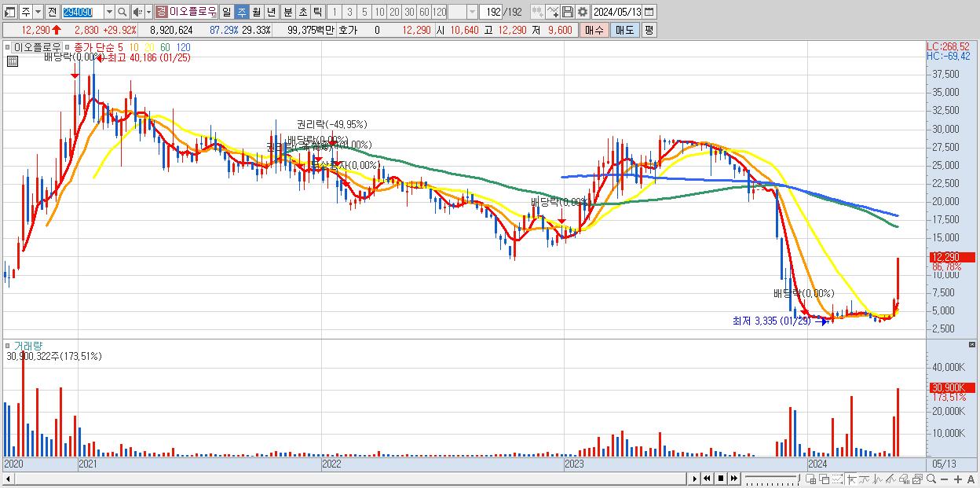The image size is (980, 488).
Task: Click the stock code input field 294090
Action: click(82, 12)
